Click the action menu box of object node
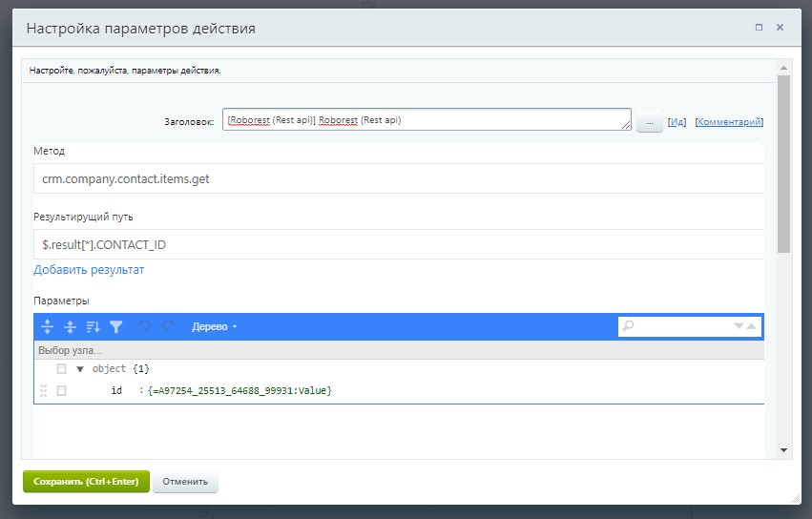This screenshot has width=812, height=519. tap(62, 368)
